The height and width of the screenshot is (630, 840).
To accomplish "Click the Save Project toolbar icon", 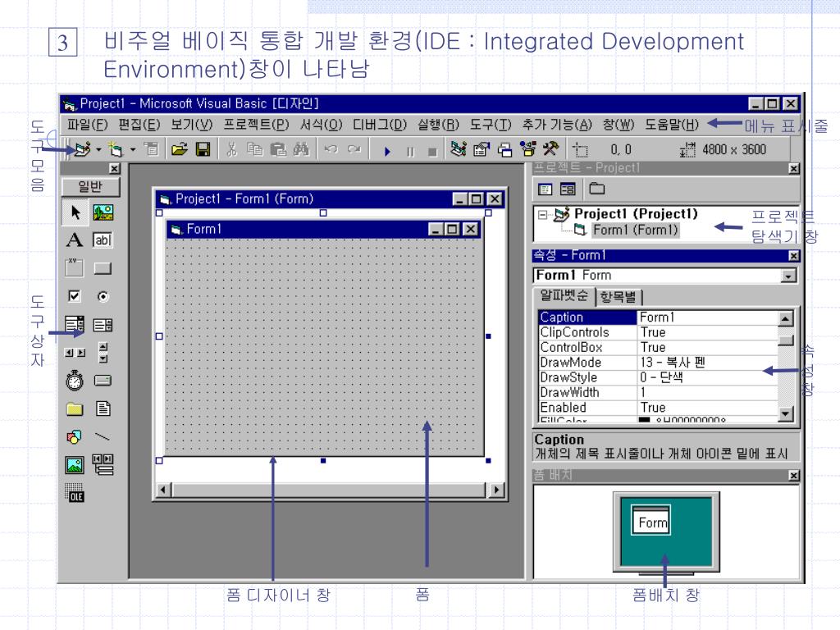I will tap(203, 149).
